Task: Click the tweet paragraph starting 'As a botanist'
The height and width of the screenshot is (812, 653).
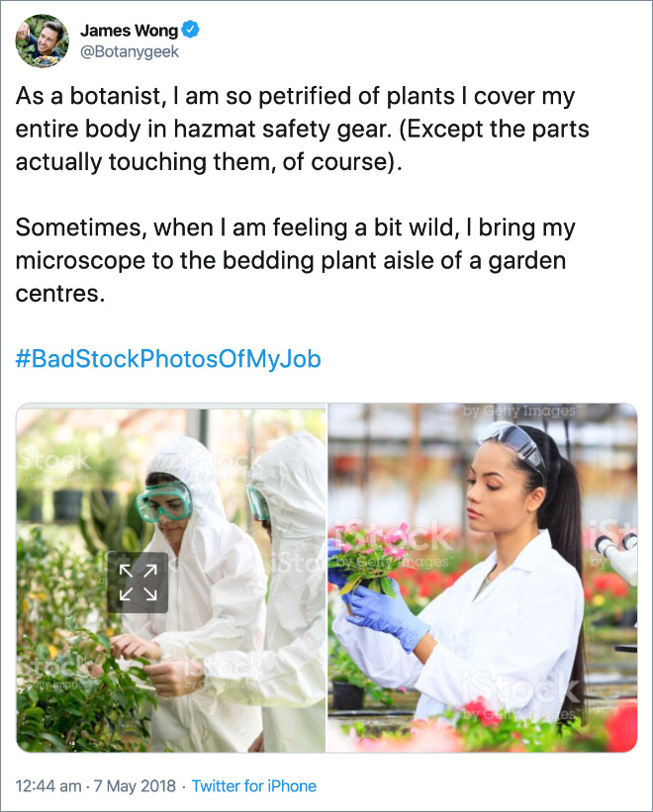Action: click(295, 130)
